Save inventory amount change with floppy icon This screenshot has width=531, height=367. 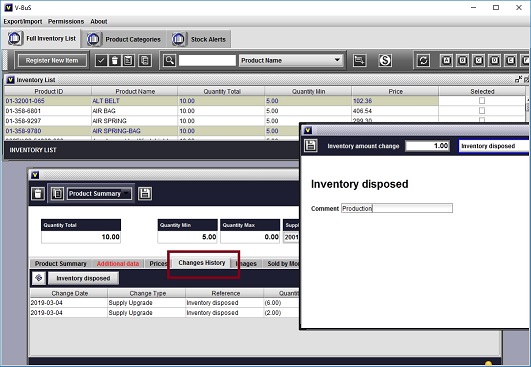click(311, 146)
